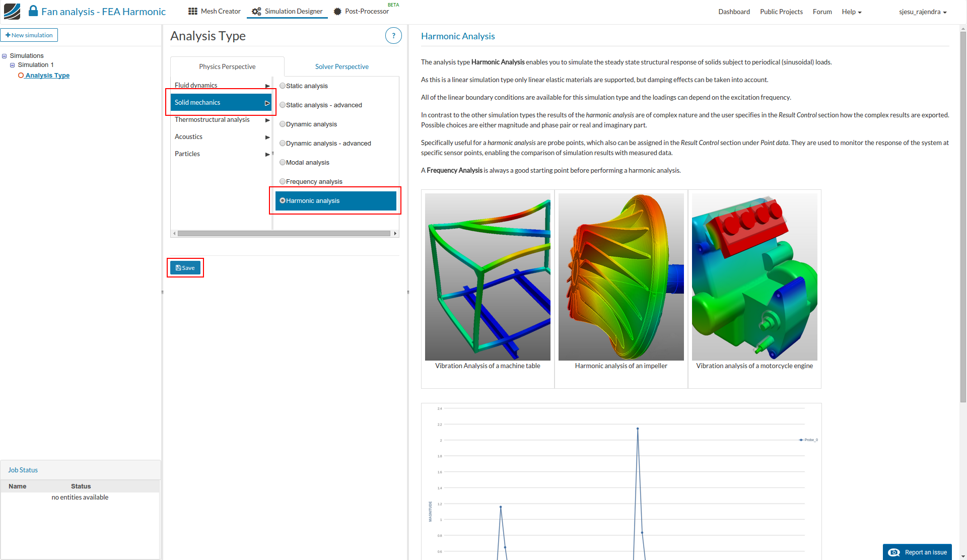Select Harmonic analysis radio button
Screen dimensions: 967x560
[x=283, y=200]
